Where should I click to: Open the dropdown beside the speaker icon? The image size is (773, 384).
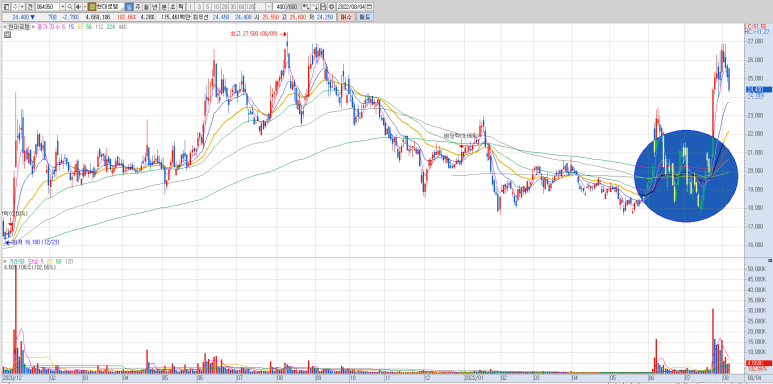pyautogui.click(x=85, y=7)
